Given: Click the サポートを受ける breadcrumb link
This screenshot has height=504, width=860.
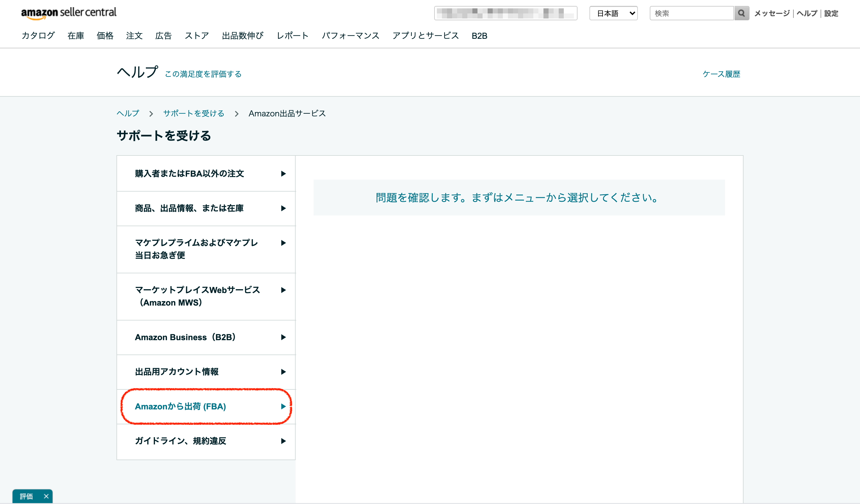Looking at the screenshot, I should coord(193,114).
